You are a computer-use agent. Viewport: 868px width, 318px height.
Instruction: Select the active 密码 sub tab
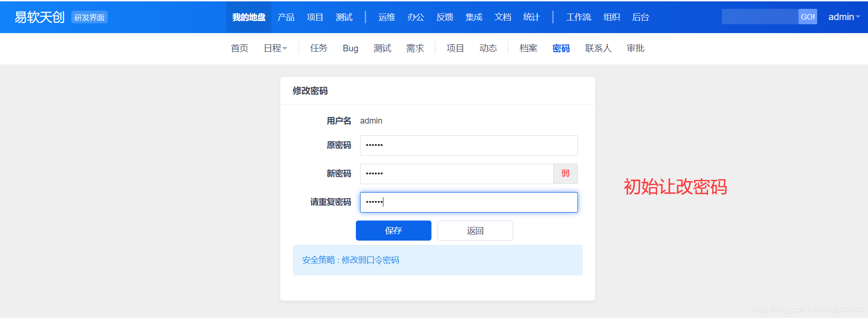click(561, 48)
